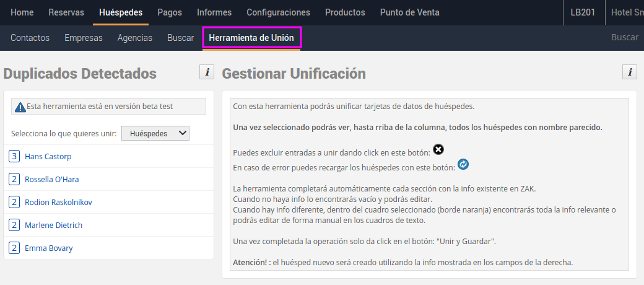
Task: Select the Herramienta de Unión tab
Action: (x=251, y=38)
